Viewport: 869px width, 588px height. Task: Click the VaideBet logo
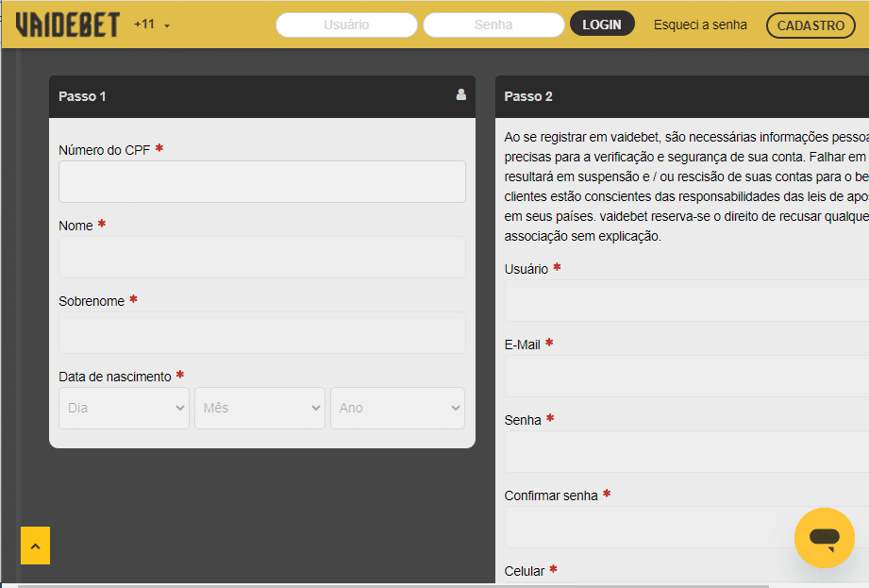pyautogui.click(x=66, y=25)
